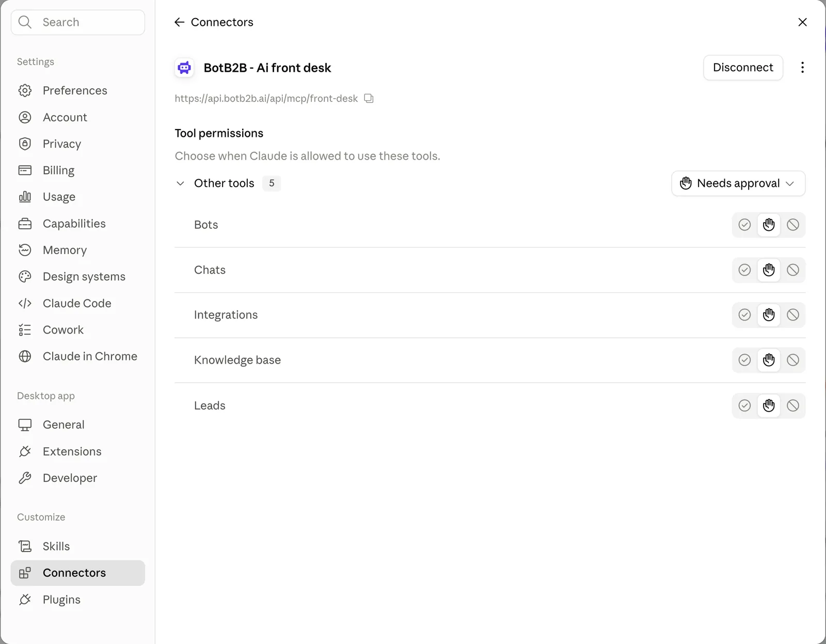Click the Plugins plug icon

tap(25, 600)
